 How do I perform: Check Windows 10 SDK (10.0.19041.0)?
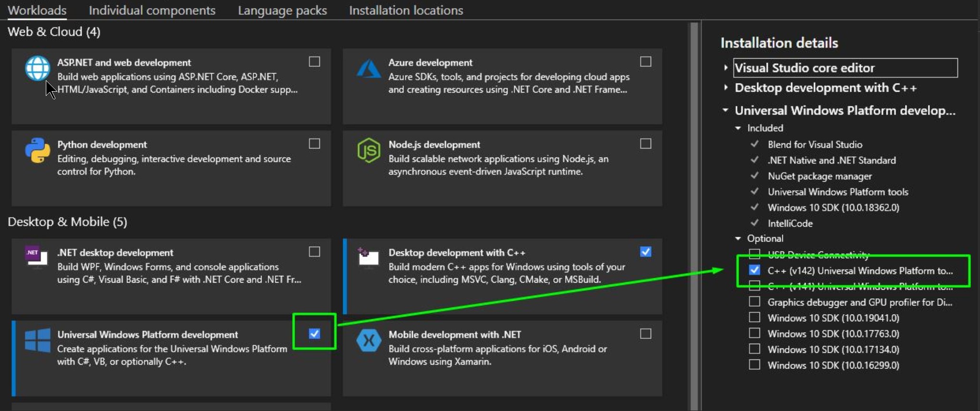pyautogui.click(x=754, y=317)
